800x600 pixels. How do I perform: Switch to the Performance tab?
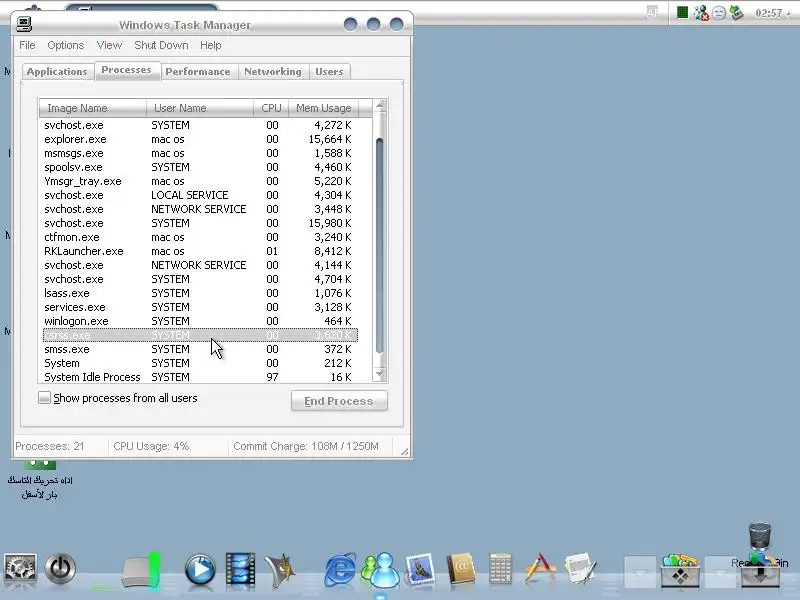(x=197, y=71)
